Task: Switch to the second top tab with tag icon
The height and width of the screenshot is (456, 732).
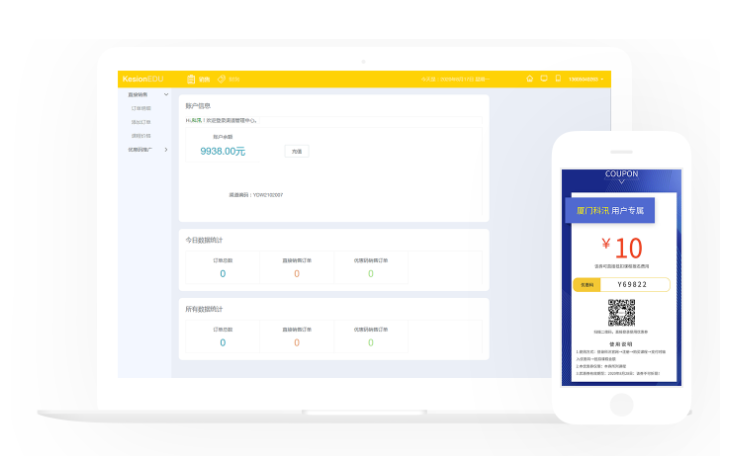Action: [x=228, y=78]
